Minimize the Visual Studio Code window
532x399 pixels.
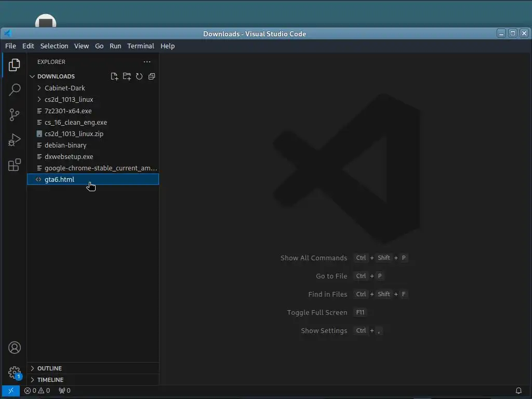coord(501,33)
